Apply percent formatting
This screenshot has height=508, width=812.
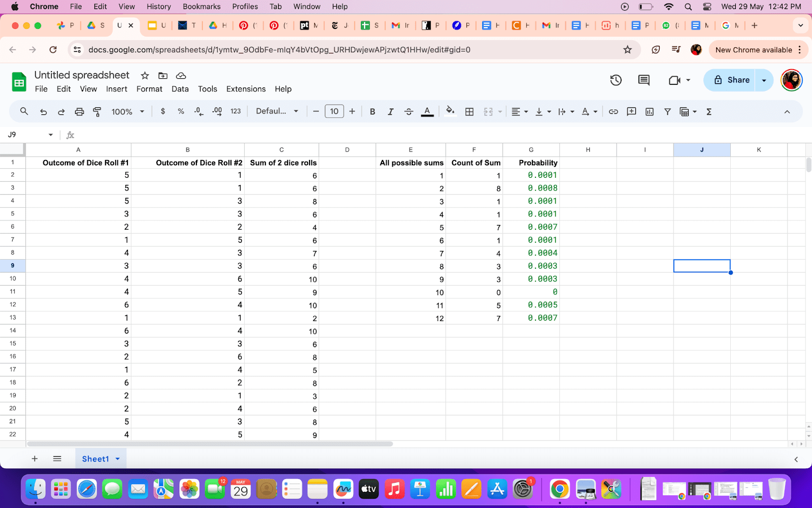181,111
